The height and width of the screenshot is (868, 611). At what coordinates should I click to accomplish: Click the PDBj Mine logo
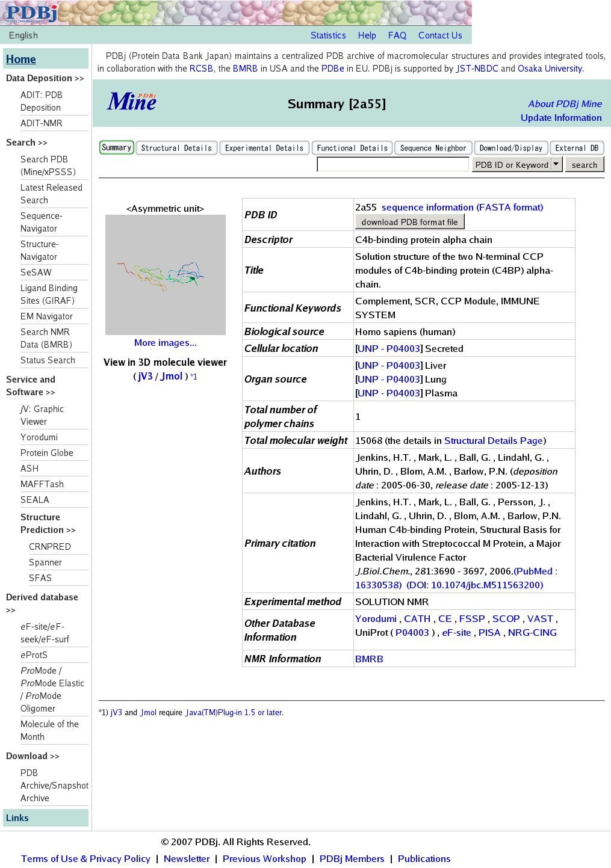(x=132, y=102)
